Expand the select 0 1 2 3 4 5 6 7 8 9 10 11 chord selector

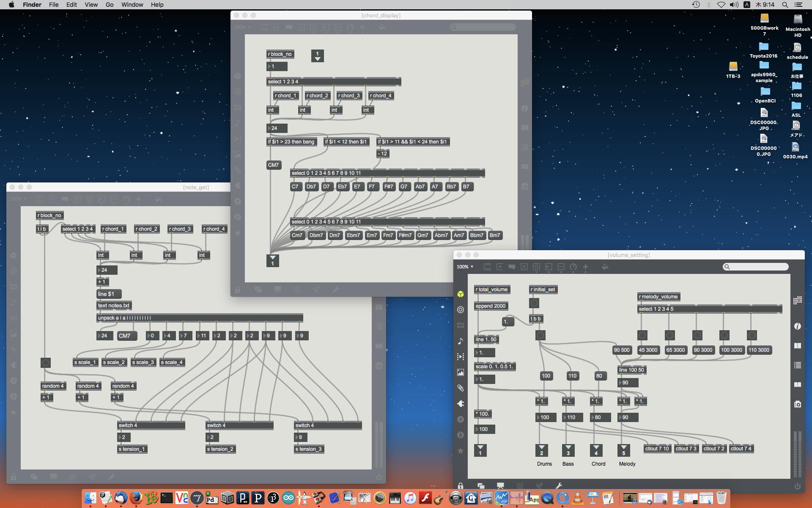pos(388,173)
